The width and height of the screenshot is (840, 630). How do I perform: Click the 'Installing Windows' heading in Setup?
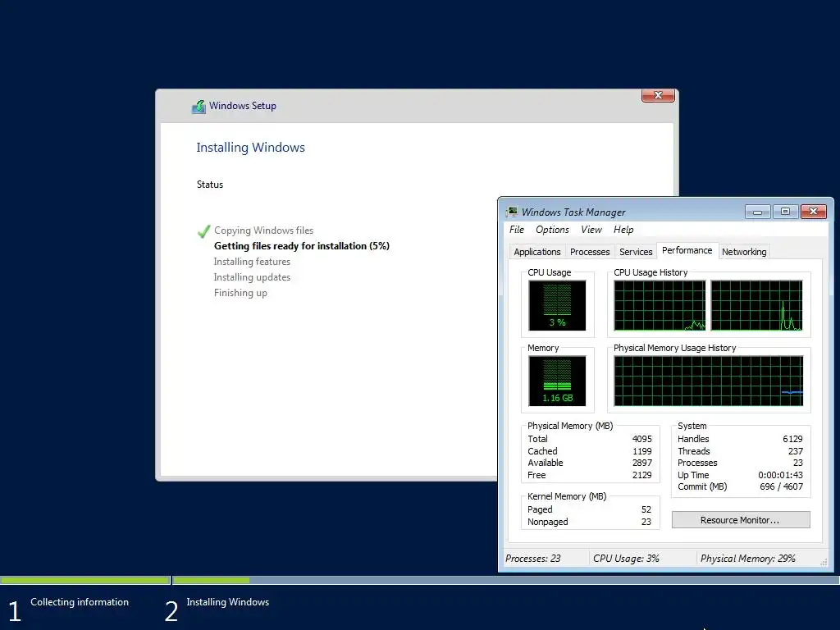250,148
